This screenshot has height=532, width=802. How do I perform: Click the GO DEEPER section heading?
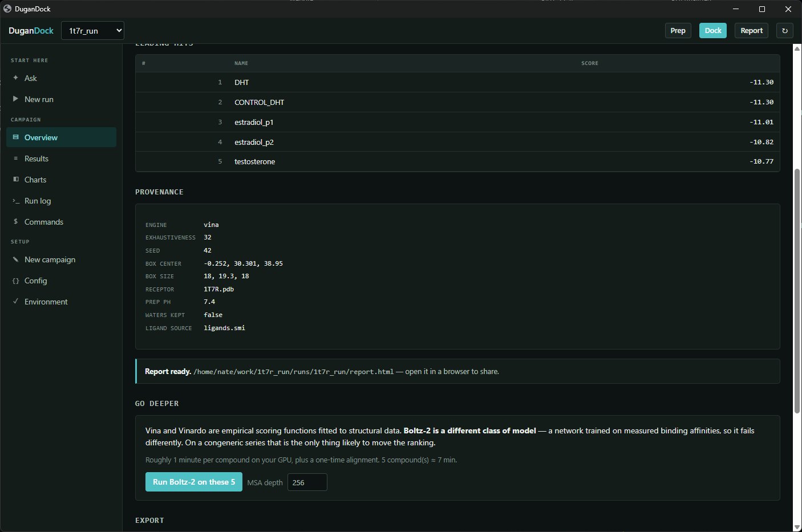click(x=157, y=404)
